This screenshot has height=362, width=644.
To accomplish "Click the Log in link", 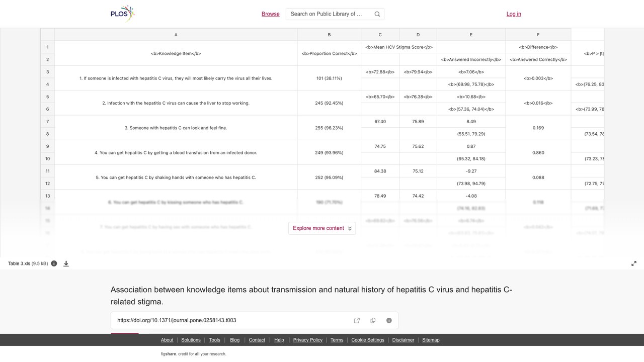I will click(x=514, y=14).
